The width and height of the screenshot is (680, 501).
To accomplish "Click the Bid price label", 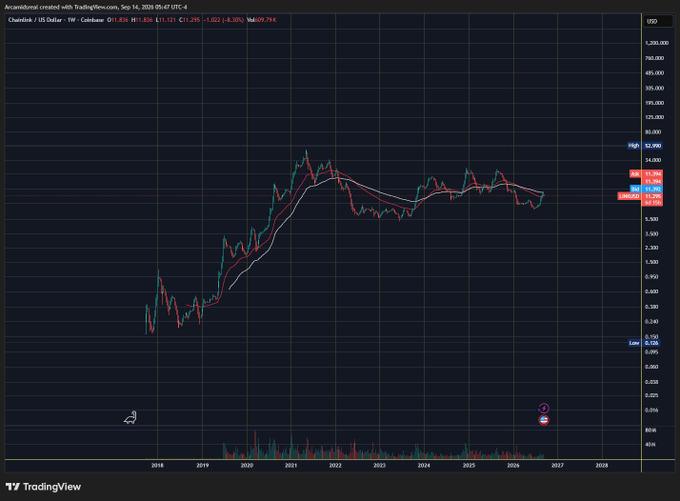I will tap(646, 189).
